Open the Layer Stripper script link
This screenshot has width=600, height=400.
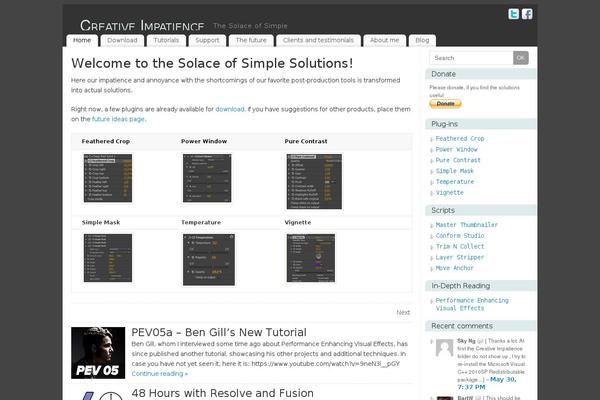point(460,257)
